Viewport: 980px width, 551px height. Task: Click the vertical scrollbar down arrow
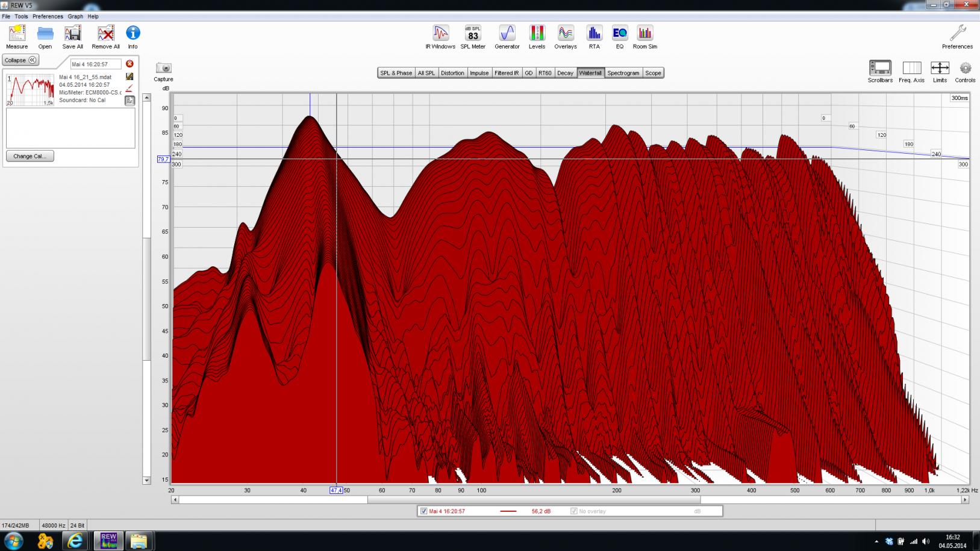(146, 481)
